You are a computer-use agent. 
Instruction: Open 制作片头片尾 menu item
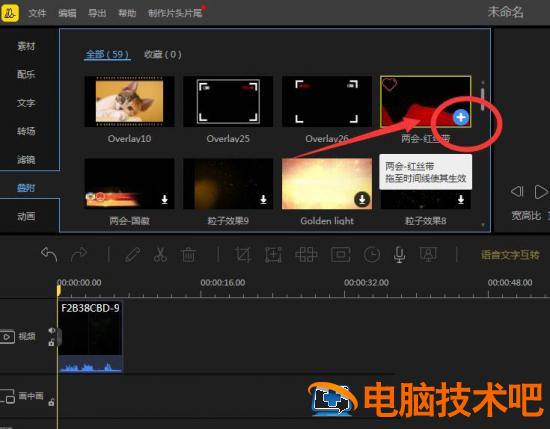(x=175, y=13)
